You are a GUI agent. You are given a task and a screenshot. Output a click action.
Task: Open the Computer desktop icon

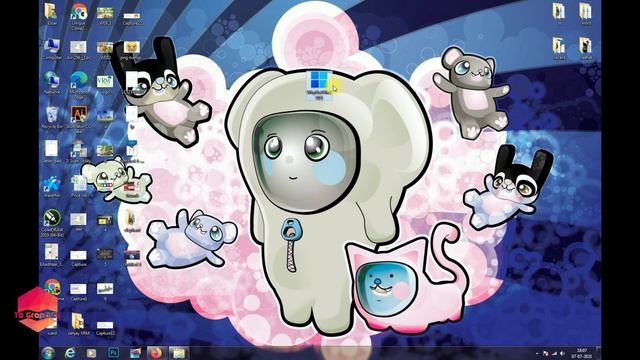click(x=52, y=49)
